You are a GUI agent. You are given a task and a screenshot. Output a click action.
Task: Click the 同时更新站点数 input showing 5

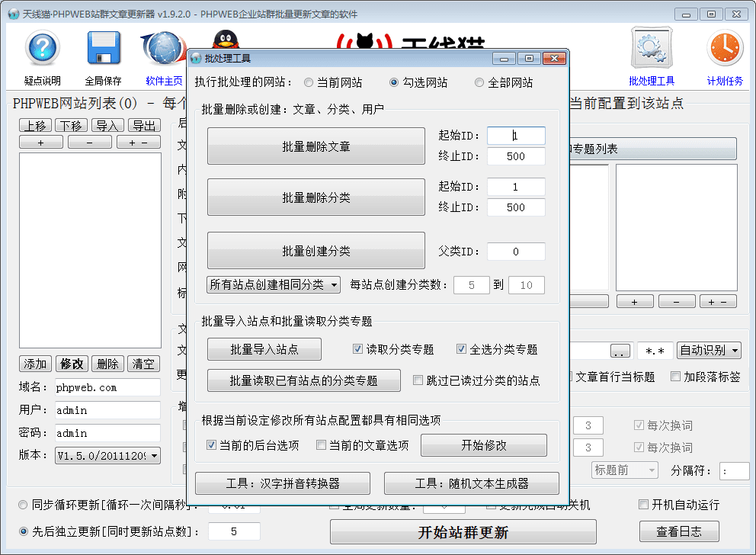click(234, 531)
